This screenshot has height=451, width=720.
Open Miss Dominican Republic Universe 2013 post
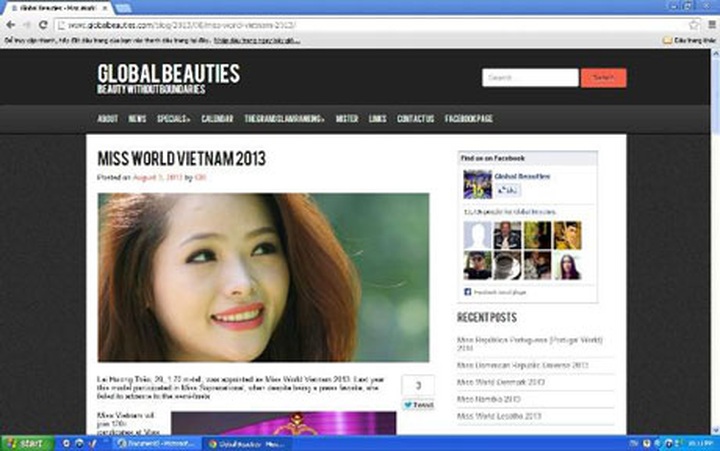pyautogui.click(x=523, y=365)
